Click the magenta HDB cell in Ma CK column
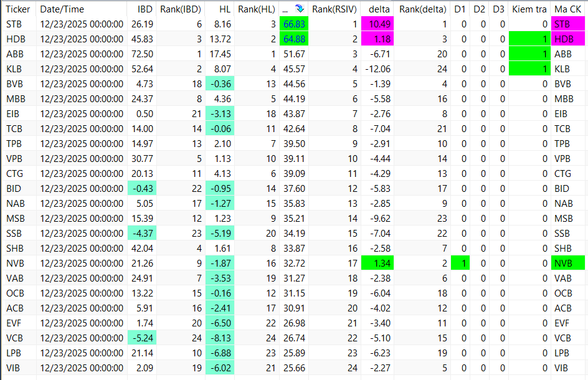The height and width of the screenshot is (380, 588). [567, 39]
